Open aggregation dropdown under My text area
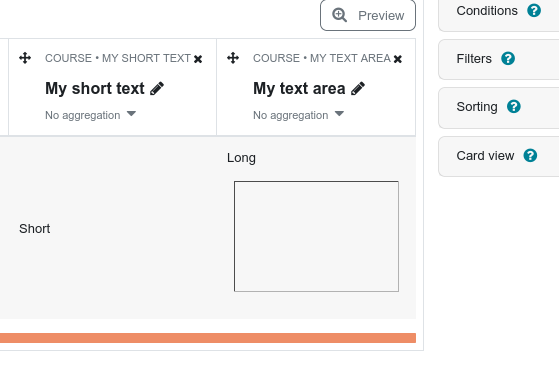 pyautogui.click(x=298, y=115)
